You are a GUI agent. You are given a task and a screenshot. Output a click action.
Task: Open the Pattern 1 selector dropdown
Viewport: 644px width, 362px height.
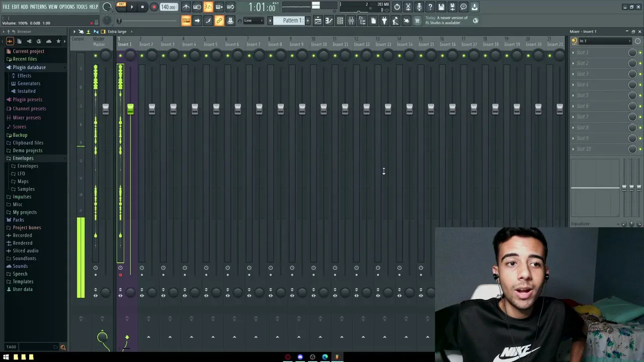pyautogui.click(x=289, y=21)
